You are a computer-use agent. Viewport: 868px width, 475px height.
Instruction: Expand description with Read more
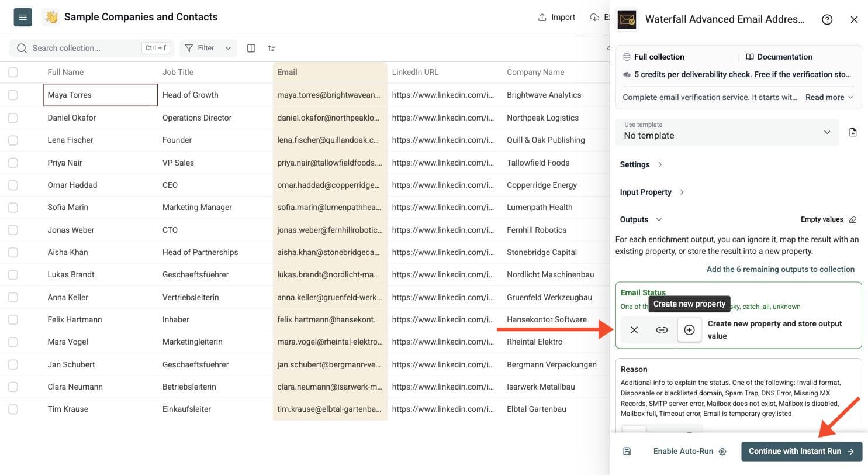click(829, 97)
